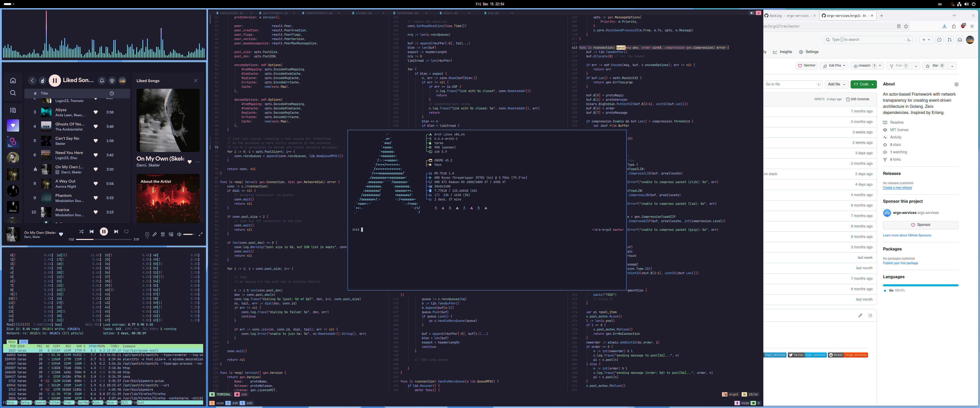The height and width of the screenshot is (408, 980).
Task: List all tabs chevron in Firefox
Action: click(954, 16)
